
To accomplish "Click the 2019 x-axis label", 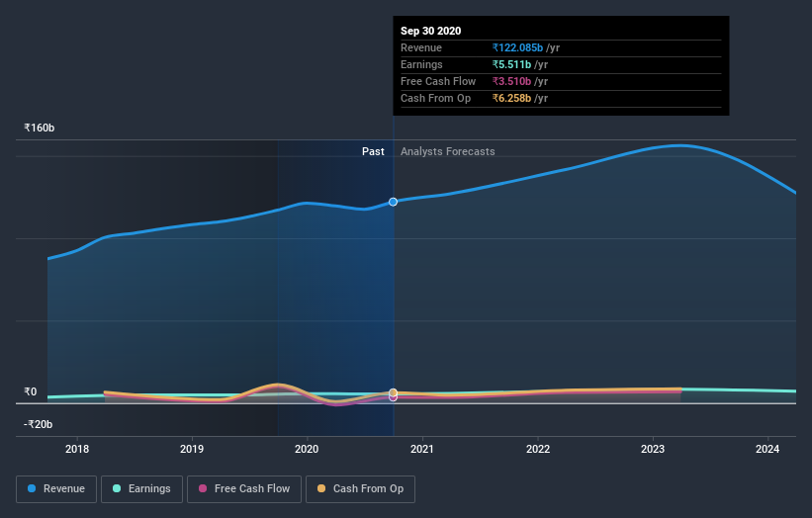I will click(x=192, y=449).
